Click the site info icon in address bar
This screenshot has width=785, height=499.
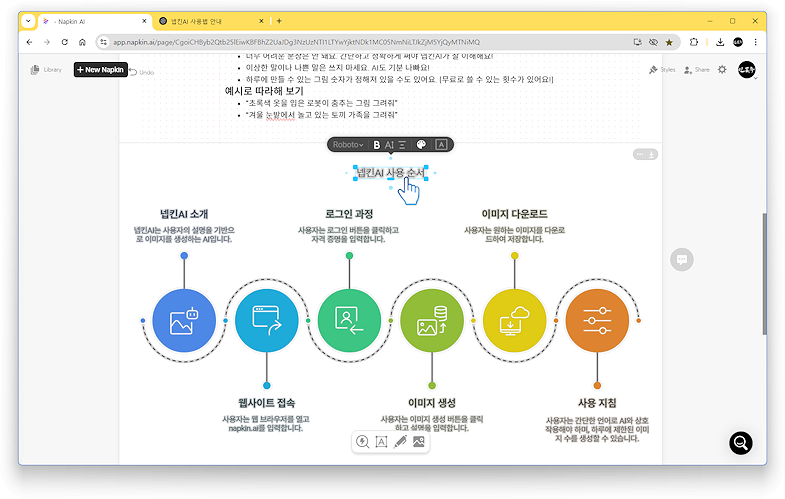click(104, 42)
